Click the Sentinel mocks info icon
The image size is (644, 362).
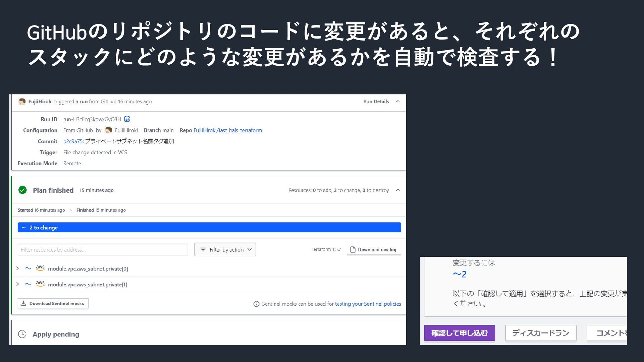256,304
